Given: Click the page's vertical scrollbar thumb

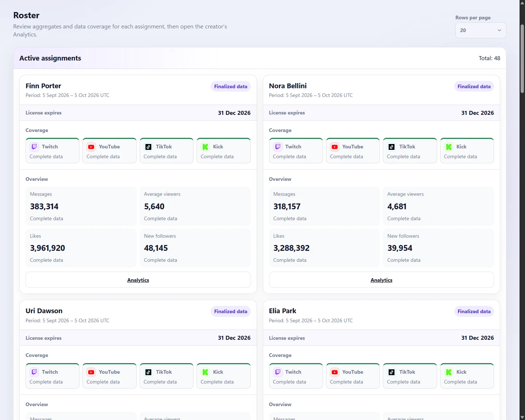Looking at the screenshot, I should pos(522,58).
